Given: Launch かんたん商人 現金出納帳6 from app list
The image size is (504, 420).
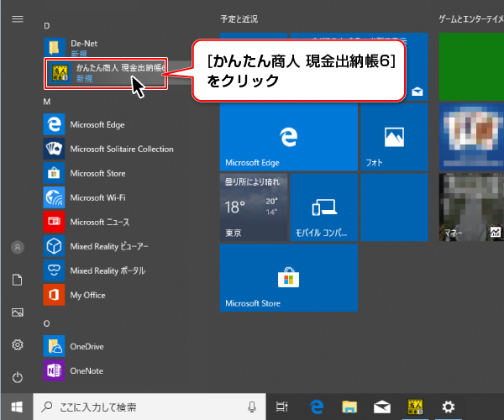Looking at the screenshot, I should click(106, 73).
